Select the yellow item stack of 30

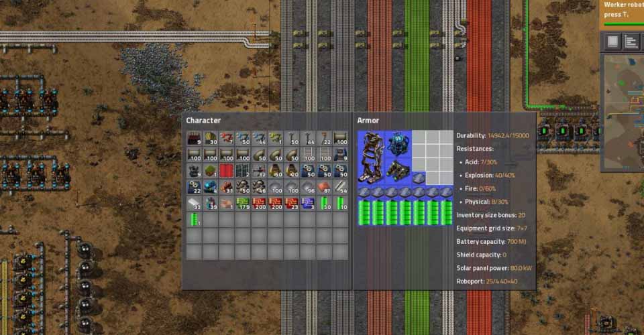210,138
